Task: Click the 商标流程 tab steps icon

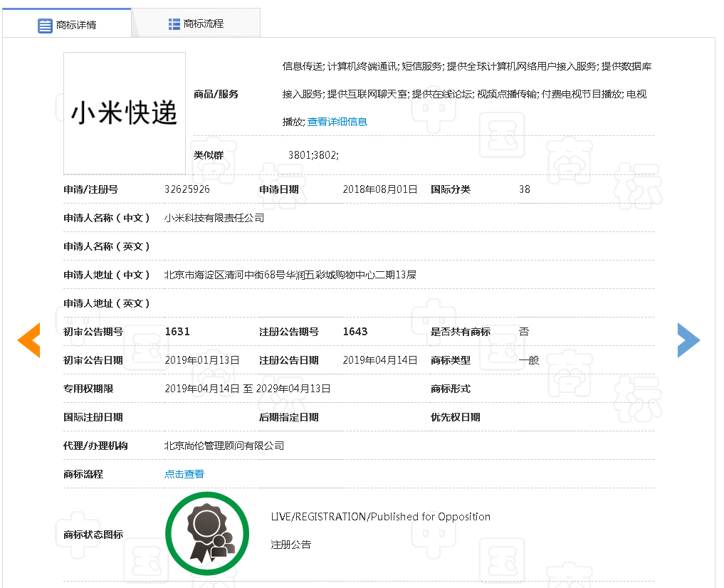Action: 174,24
